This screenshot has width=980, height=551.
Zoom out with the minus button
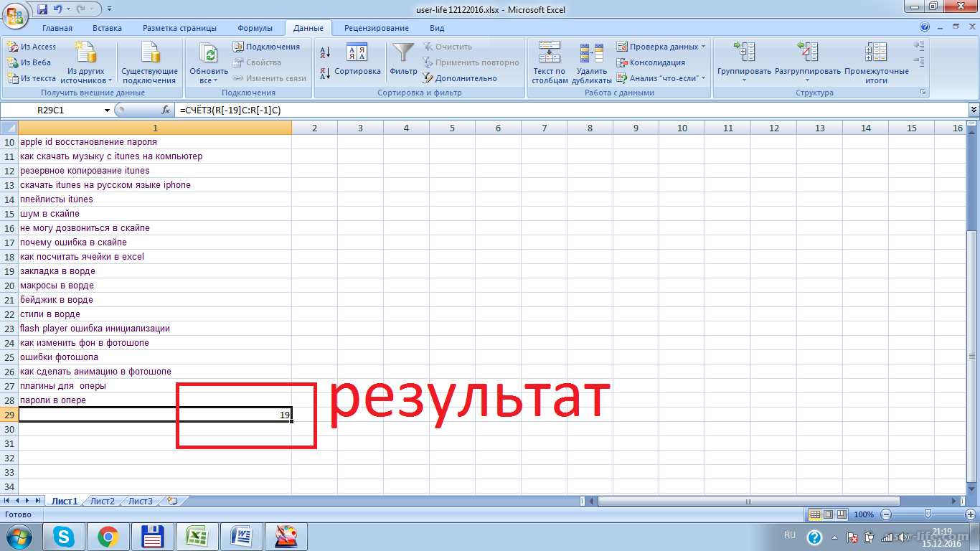(887, 514)
